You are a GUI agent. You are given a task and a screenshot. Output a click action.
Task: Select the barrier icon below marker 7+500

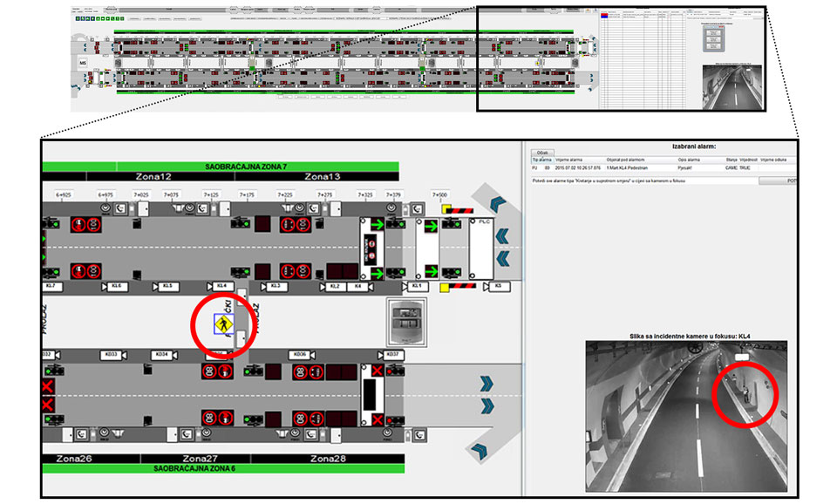(457, 210)
